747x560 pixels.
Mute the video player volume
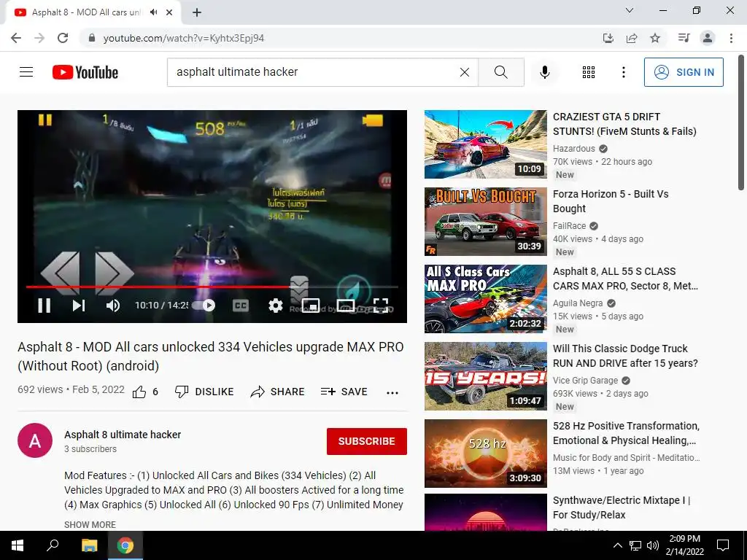click(113, 306)
